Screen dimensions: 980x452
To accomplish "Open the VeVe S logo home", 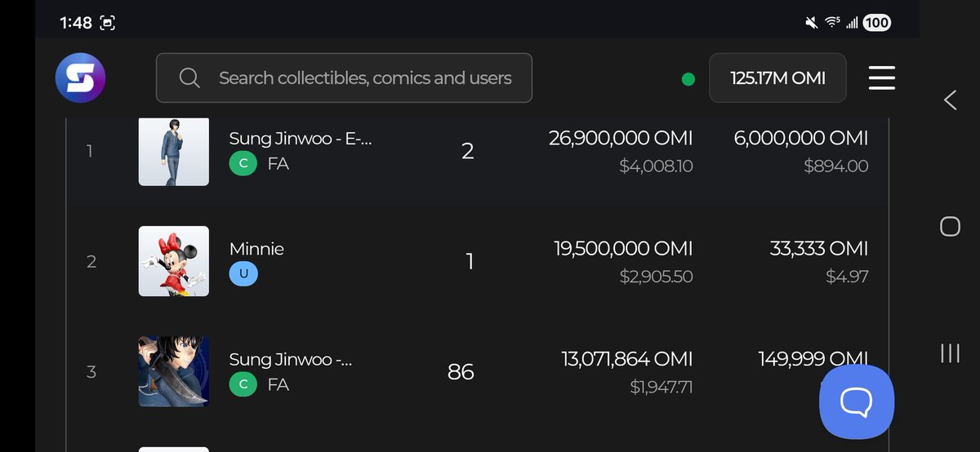I will (80, 78).
